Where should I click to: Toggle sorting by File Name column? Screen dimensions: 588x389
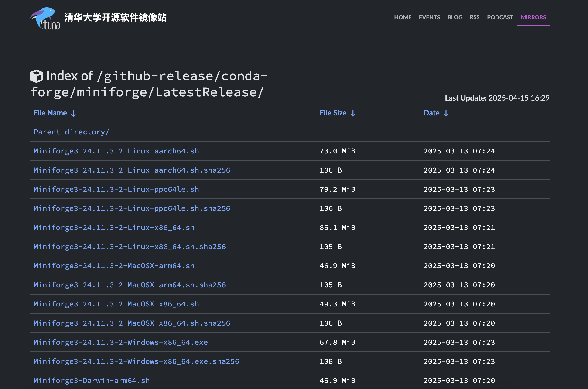[x=50, y=113]
